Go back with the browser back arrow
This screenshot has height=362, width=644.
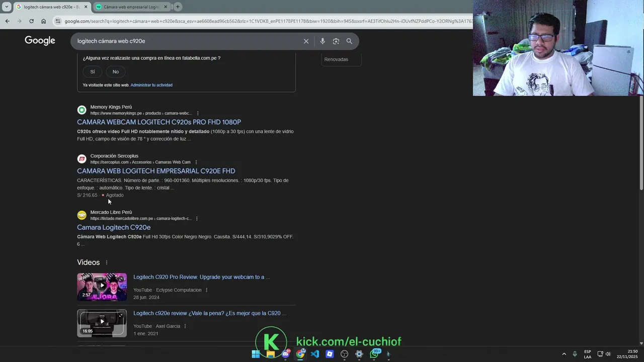[x=7, y=21]
